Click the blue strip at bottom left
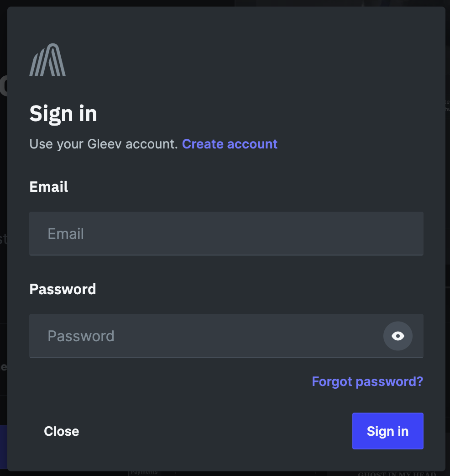The height and width of the screenshot is (476, 450). tap(3, 447)
